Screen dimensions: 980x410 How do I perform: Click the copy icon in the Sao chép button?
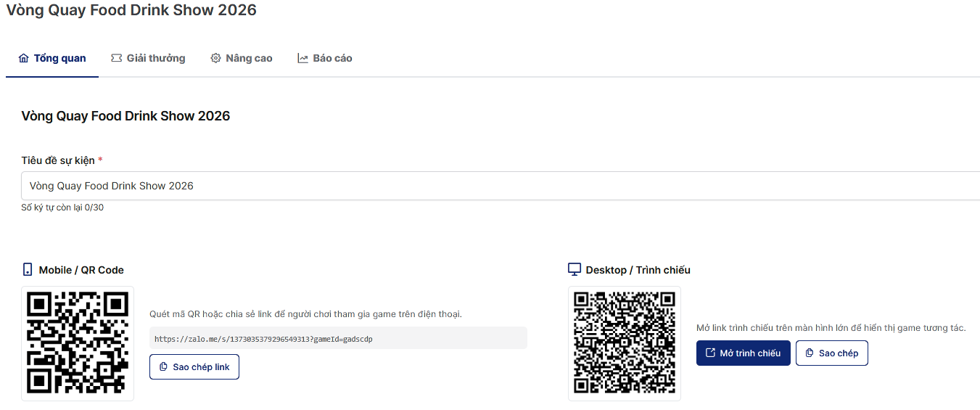click(x=810, y=353)
